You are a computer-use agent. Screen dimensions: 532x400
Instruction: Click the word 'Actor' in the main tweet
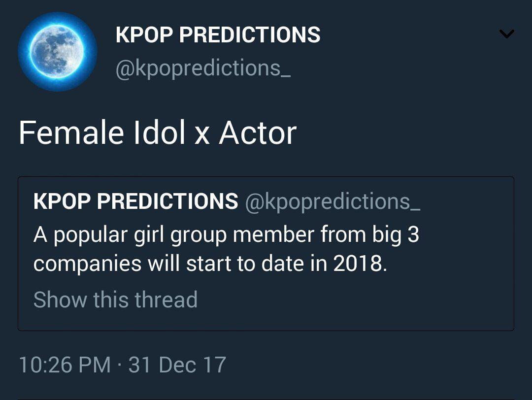pyautogui.click(x=258, y=133)
